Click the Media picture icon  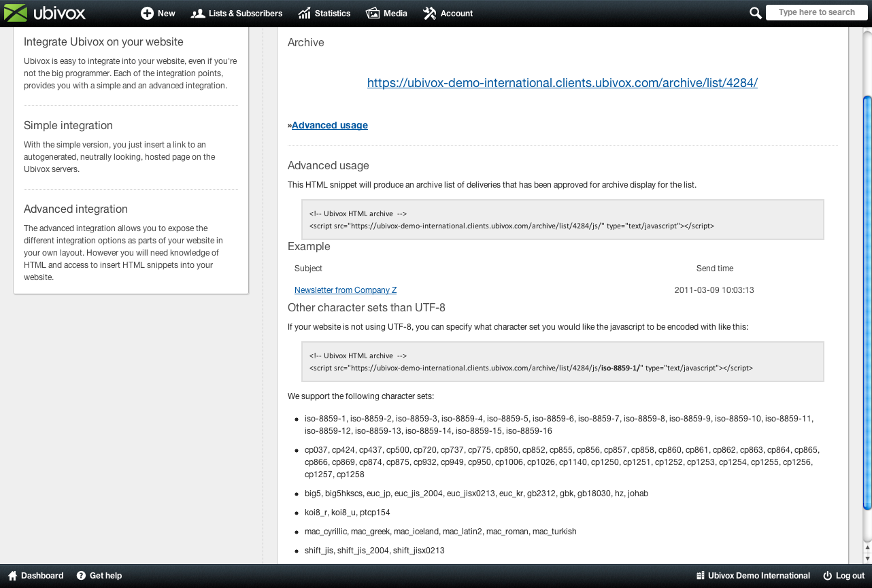click(372, 14)
